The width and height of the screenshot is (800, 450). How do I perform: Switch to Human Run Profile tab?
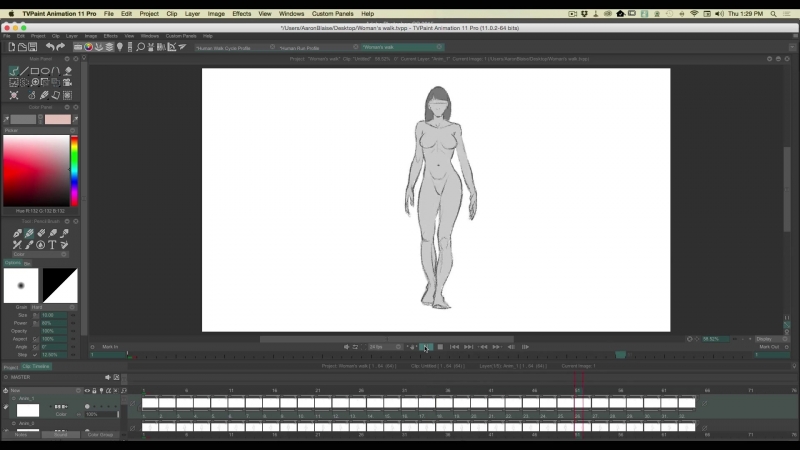(299, 47)
